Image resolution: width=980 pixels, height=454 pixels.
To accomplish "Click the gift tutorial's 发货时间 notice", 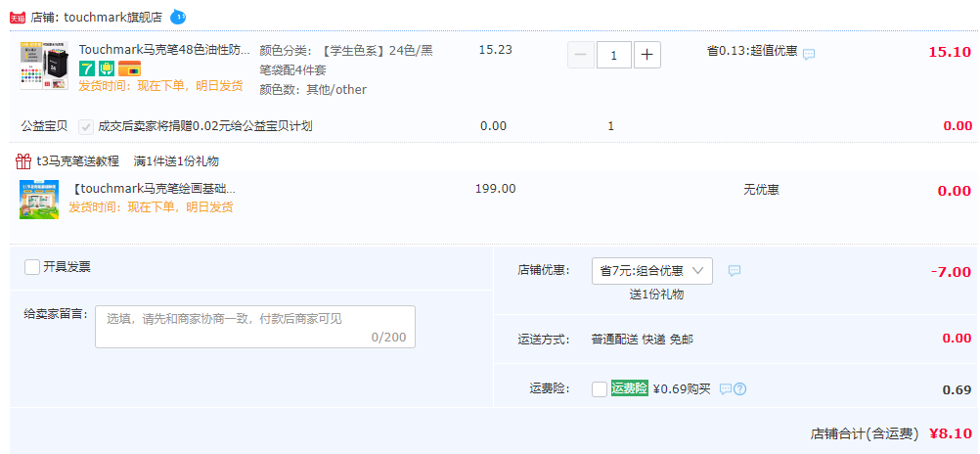I will pyautogui.click(x=151, y=207).
